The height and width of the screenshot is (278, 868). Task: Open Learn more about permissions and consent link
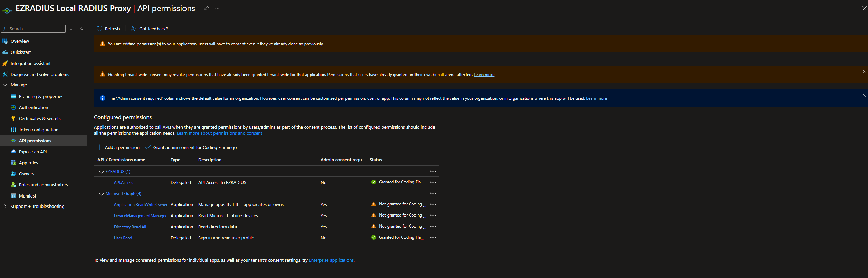(219, 133)
